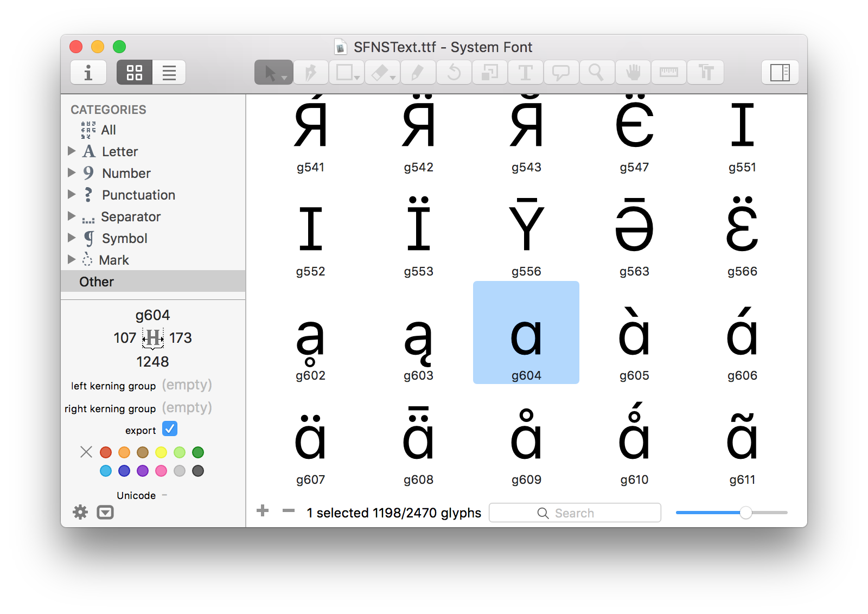868x614 pixels.
Task: Choose the Pencil tool
Action: 418,72
